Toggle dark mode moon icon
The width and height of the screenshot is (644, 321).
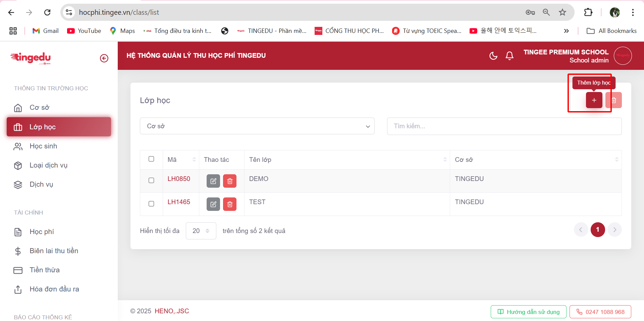[x=493, y=56]
